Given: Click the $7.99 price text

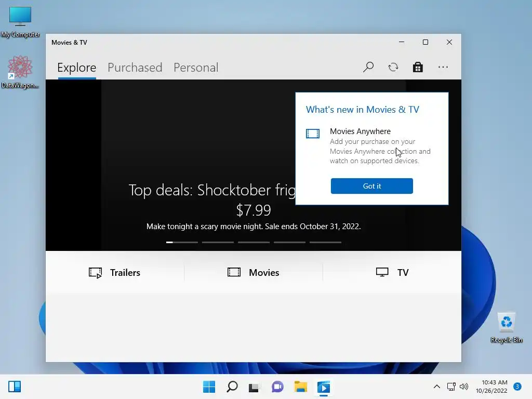Looking at the screenshot, I should coord(254,210).
